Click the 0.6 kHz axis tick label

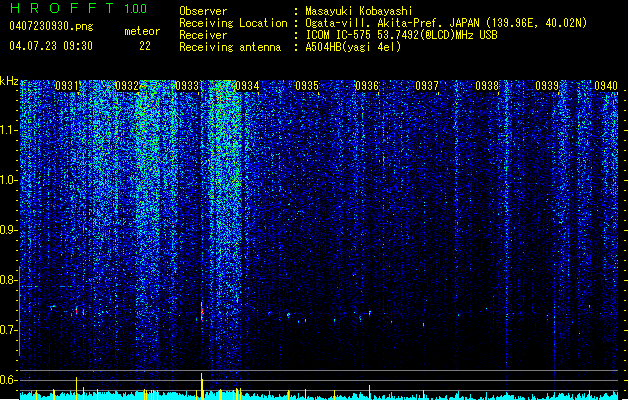pyautogui.click(x=8, y=380)
